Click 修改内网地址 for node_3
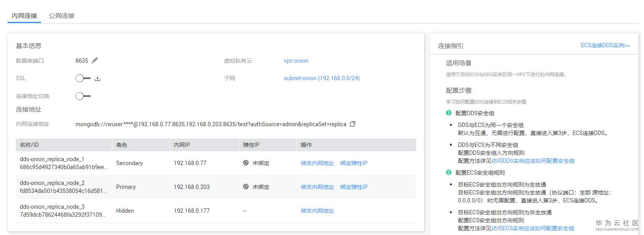644x235 pixels. (x=317, y=211)
